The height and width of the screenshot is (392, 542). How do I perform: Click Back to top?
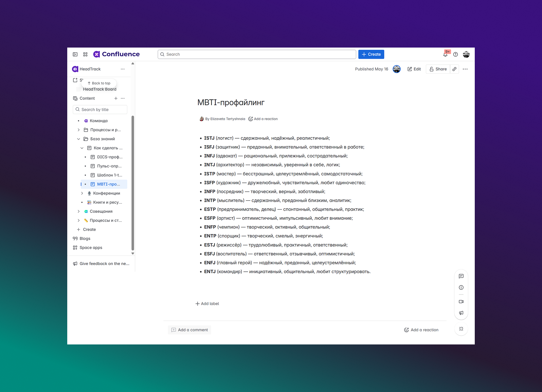99,83
